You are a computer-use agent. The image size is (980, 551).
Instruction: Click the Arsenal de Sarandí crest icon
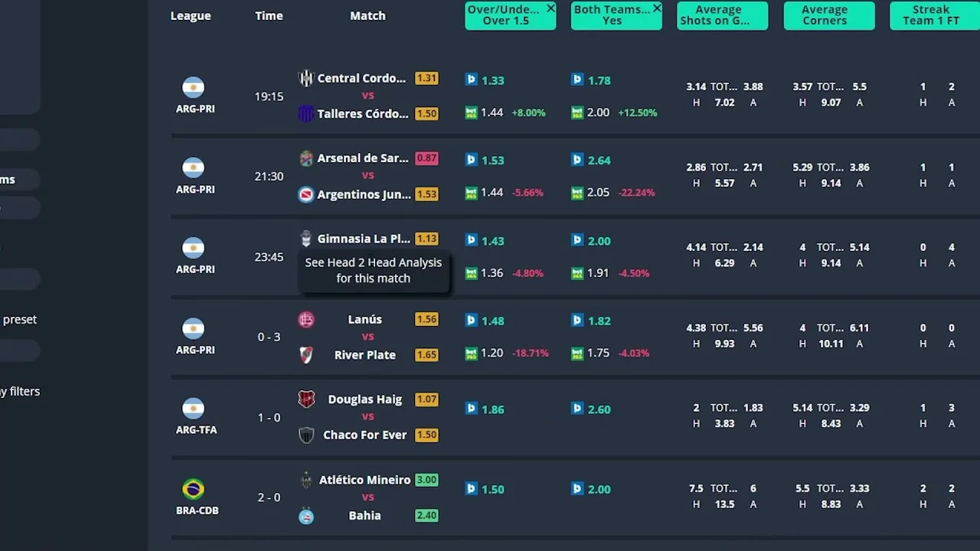point(306,158)
